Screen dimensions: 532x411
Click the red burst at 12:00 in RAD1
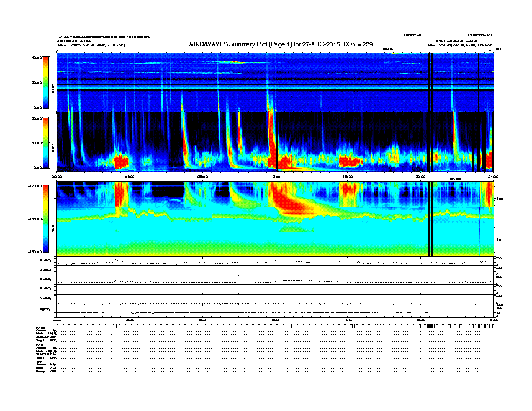(272, 142)
